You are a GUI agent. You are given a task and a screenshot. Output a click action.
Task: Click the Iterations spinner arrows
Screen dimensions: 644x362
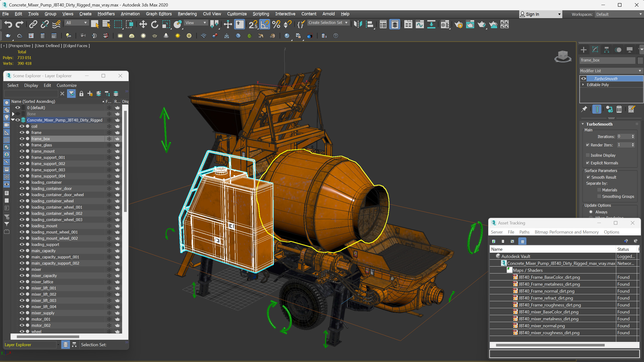click(x=633, y=136)
